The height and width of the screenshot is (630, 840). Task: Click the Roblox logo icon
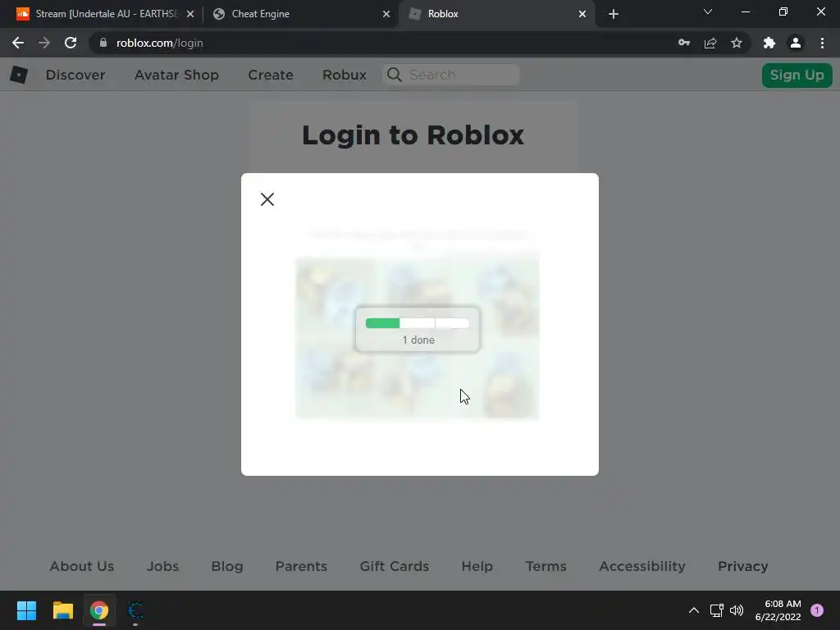pyautogui.click(x=19, y=75)
